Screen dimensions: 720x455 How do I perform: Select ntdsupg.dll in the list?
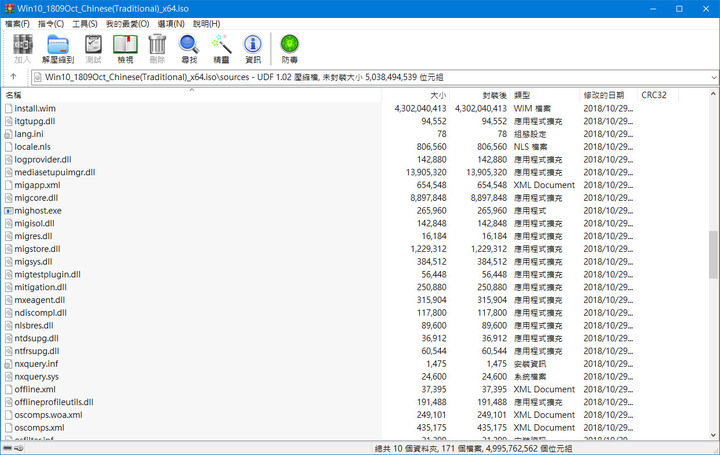point(36,338)
